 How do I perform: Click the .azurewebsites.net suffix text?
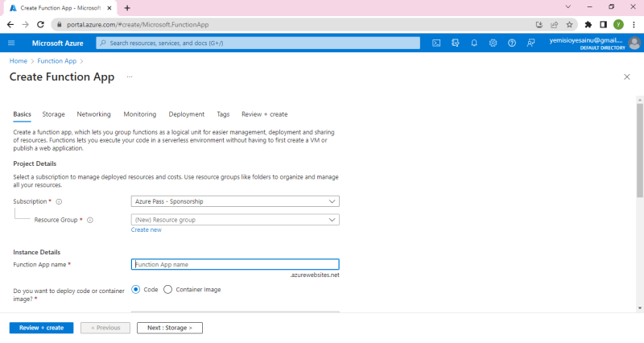315,275
